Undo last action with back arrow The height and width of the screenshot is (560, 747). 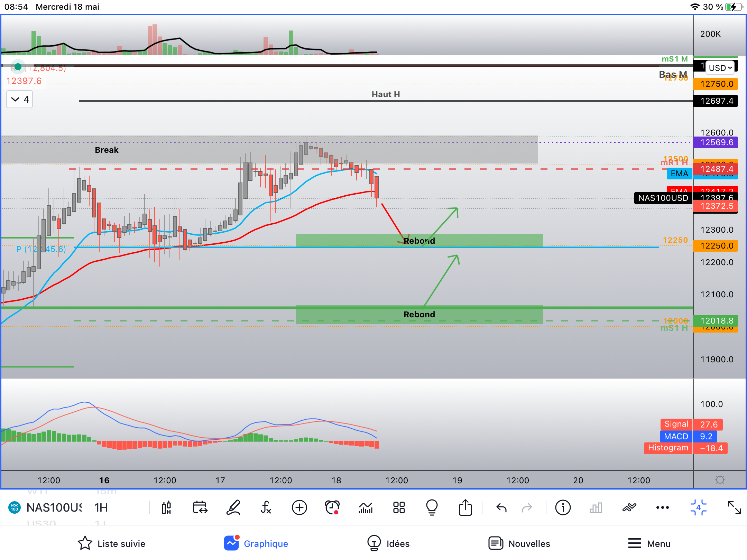pyautogui.click(x=501, y=507)
